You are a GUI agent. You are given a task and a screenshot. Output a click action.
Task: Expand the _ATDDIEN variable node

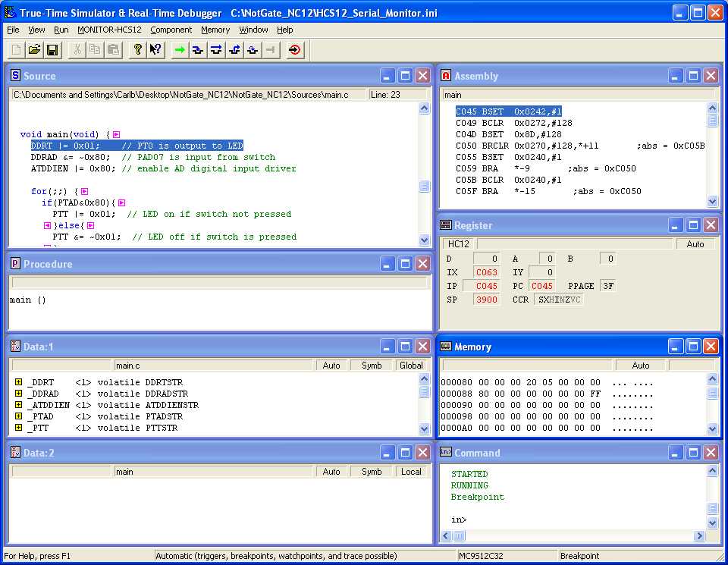coord(18,405)
